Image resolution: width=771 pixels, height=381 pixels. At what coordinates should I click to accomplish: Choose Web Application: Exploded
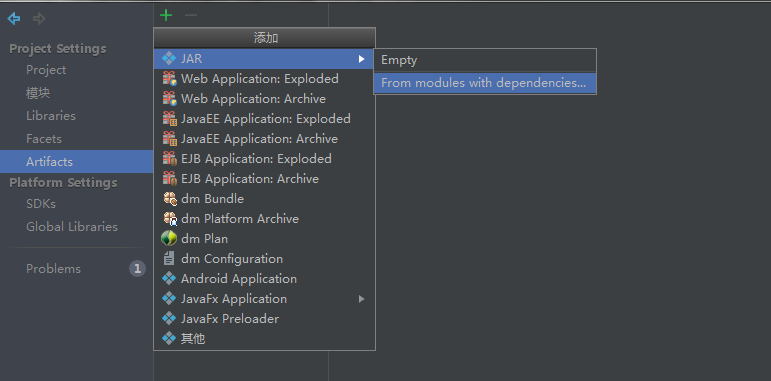tap(265, 79)
